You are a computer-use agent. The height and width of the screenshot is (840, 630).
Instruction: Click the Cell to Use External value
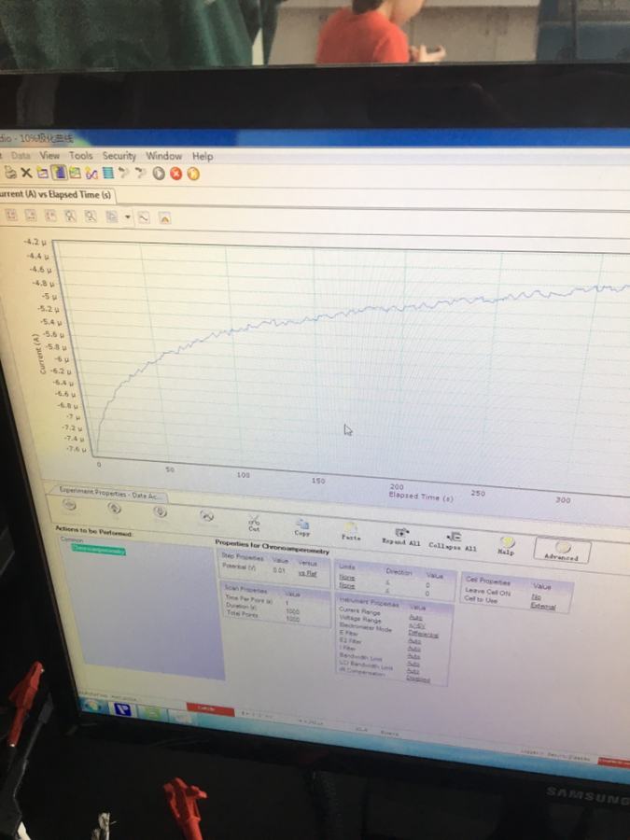click(x=543, y=606)
